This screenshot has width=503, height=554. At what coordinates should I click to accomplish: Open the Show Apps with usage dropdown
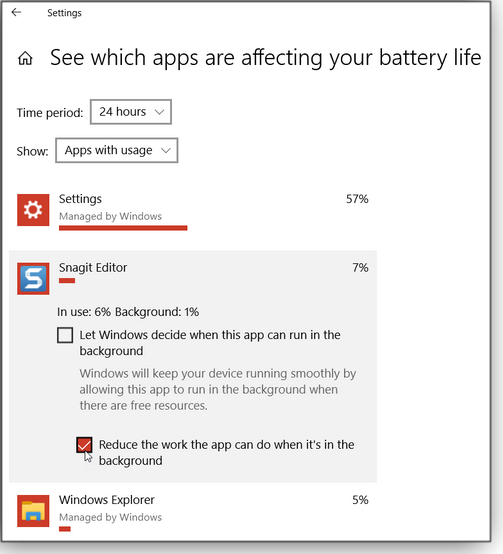(117, 151)
